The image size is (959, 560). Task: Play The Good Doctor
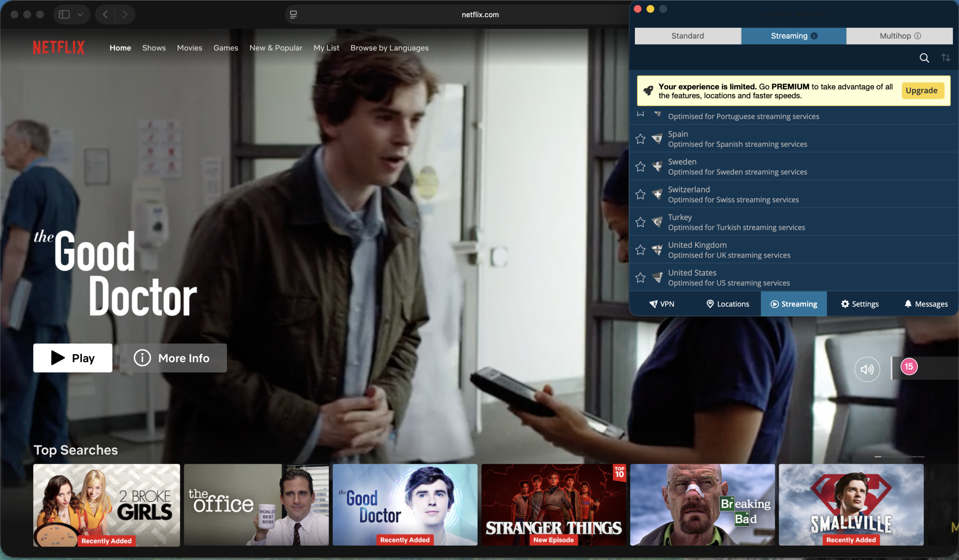tap(73, 358)
